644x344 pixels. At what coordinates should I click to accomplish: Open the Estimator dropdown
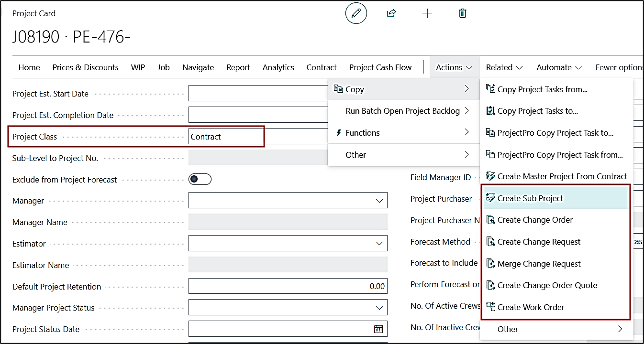tap(379, 244)
